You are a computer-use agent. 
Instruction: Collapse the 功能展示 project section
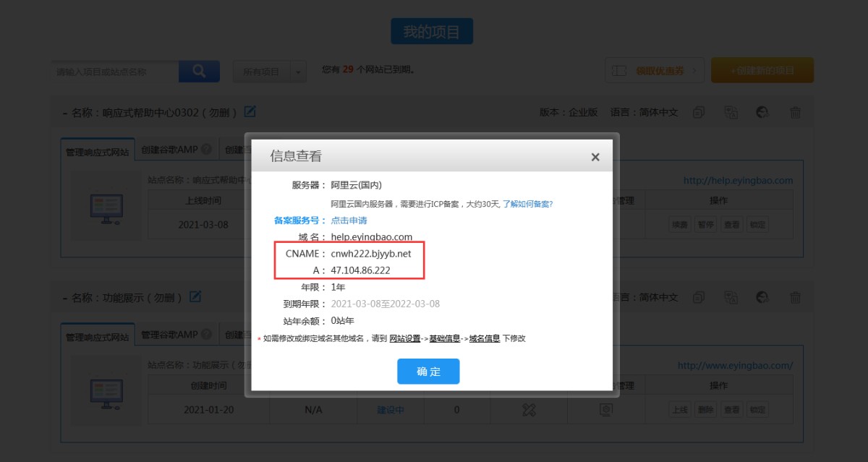pyautogui.click(x=64, y=298)
